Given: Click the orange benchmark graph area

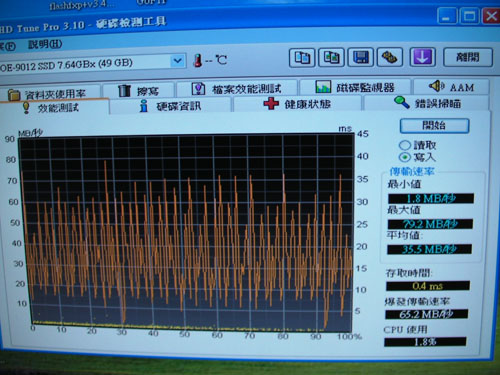Looking at the screenshot, I should [x=187, y=232].
